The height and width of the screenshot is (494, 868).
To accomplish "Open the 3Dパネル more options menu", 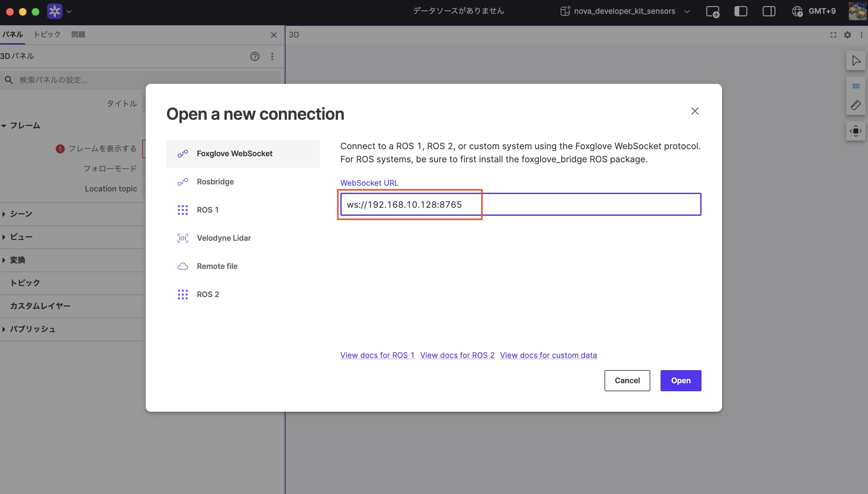I will [x=272, y=56].
